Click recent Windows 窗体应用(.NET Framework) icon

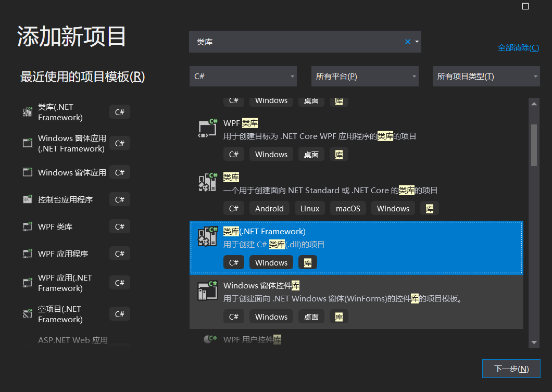tap(28, 143)
